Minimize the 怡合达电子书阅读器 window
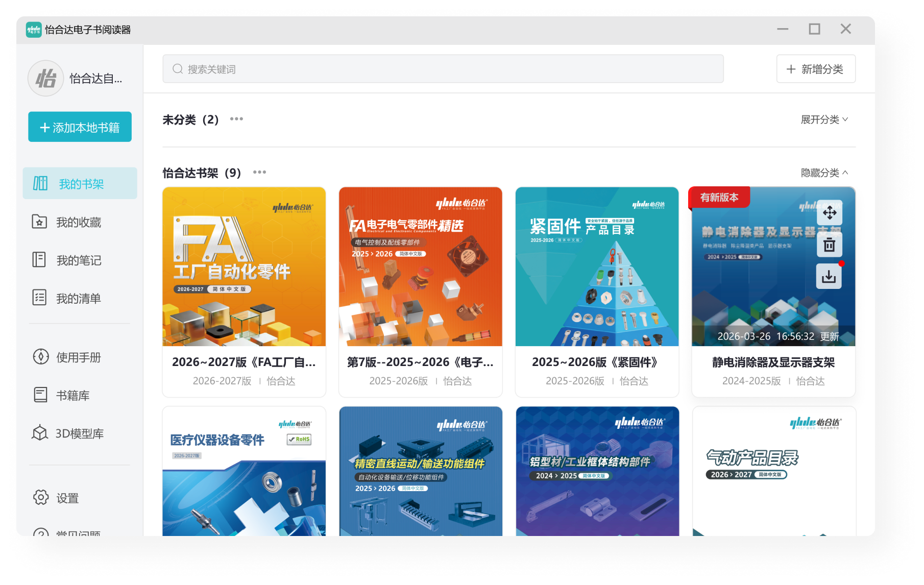This screenshot has width=924, height=585. point(783,29)
